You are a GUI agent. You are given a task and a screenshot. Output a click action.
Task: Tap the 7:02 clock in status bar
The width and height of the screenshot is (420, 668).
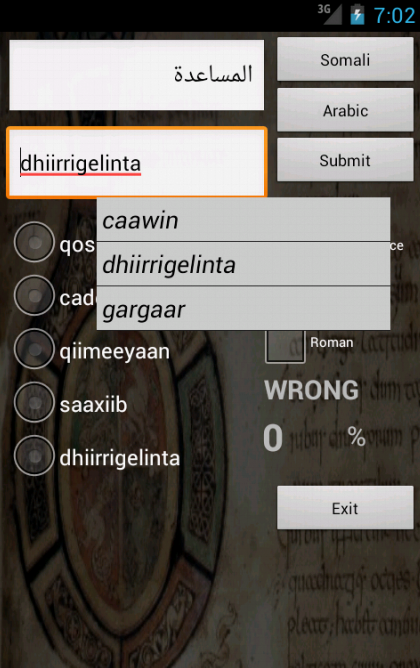[x=394, y=16]
